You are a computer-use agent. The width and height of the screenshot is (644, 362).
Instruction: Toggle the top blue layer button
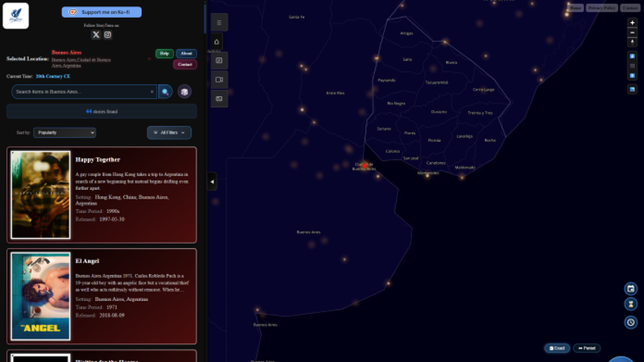pyautogui.click(x=632, y=56)
